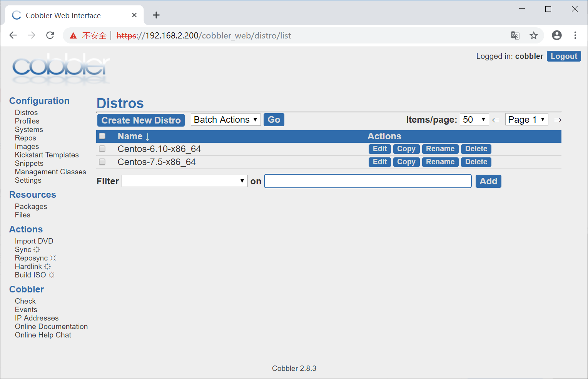Screen dimensions: 588x379
Task: Click the Cobbler 2.8.3 version text
Action: 294,369
